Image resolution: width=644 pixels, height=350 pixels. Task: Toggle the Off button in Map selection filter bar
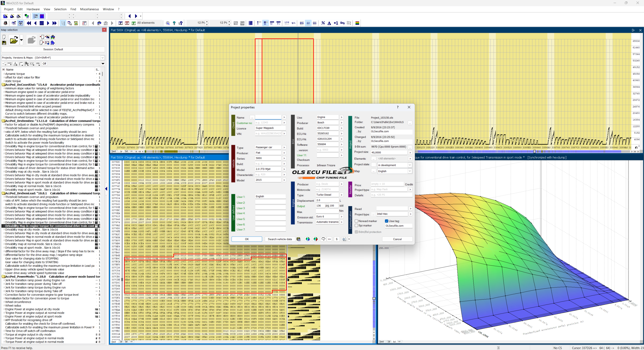pos(44,64)
